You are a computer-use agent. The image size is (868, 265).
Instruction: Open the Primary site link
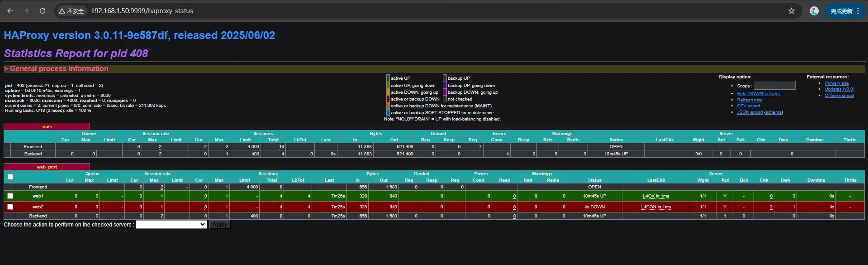pos(836,83)
